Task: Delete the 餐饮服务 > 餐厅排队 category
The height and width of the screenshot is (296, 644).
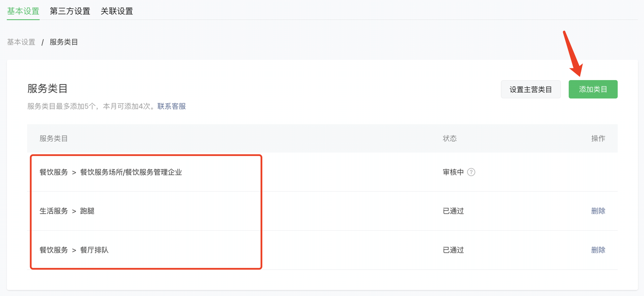Action: [x=598, y=250]
